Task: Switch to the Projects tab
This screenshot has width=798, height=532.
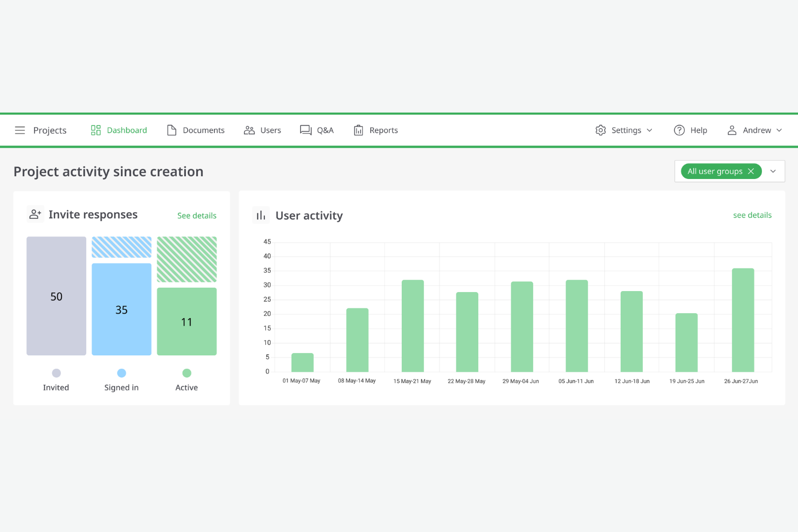Action: (50, 130)
